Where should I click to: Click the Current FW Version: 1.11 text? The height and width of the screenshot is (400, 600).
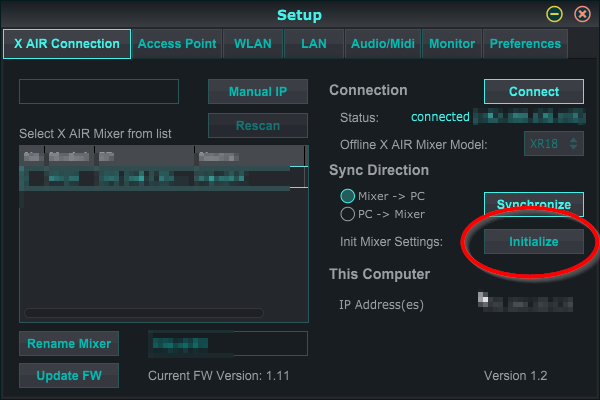tap(219, 376)
